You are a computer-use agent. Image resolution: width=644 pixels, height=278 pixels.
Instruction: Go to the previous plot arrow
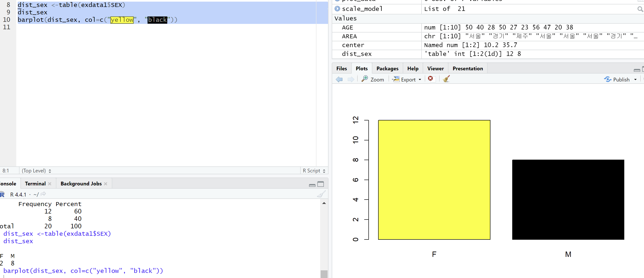point(339,80)
